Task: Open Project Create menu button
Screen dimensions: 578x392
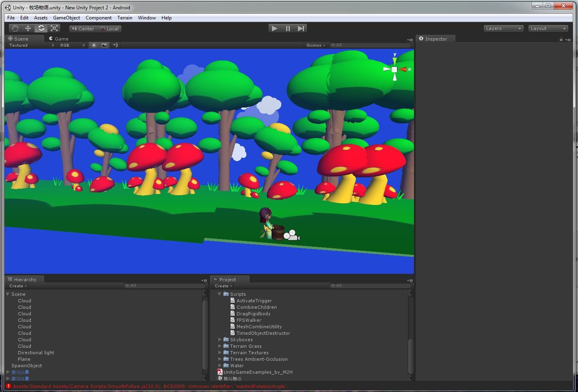Action: point(224,286)
